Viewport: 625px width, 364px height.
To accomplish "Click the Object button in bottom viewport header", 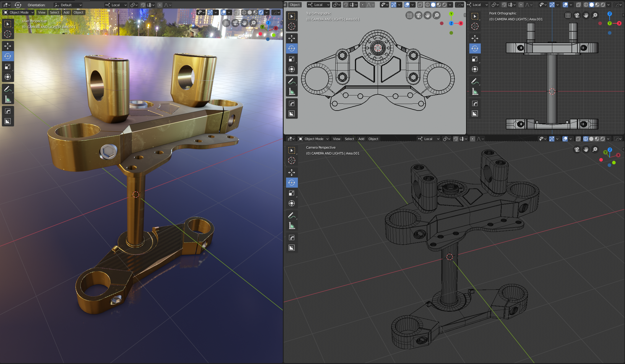I will pos(373,139).
